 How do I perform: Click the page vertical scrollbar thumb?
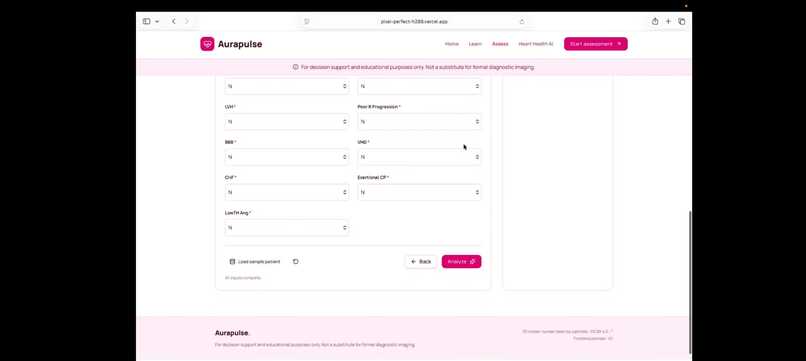tap(690, 282)
